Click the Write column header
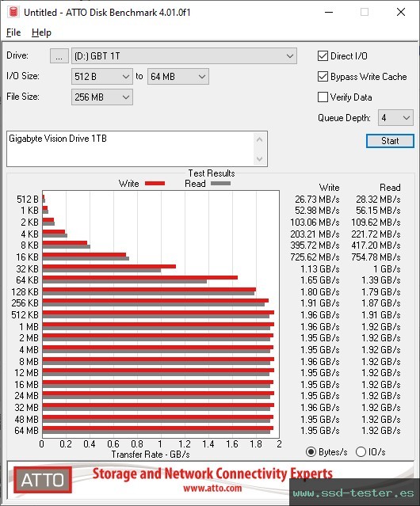The height and width of the screenshot is (506, 420). [x=330, y=188]
